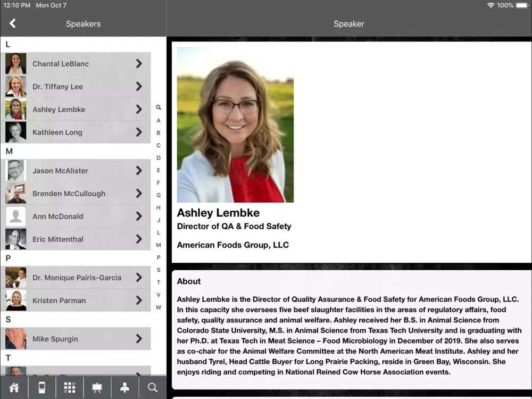The image size is (532, 399).
Task: Jump to letter L in index
Action: pyautogui.click(x=159, y=233)
